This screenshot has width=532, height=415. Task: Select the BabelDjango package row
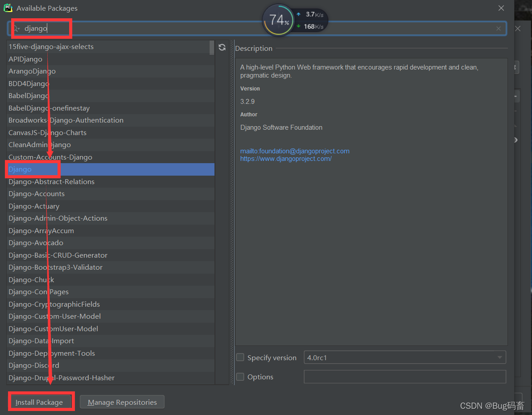(x=110, y=96)
